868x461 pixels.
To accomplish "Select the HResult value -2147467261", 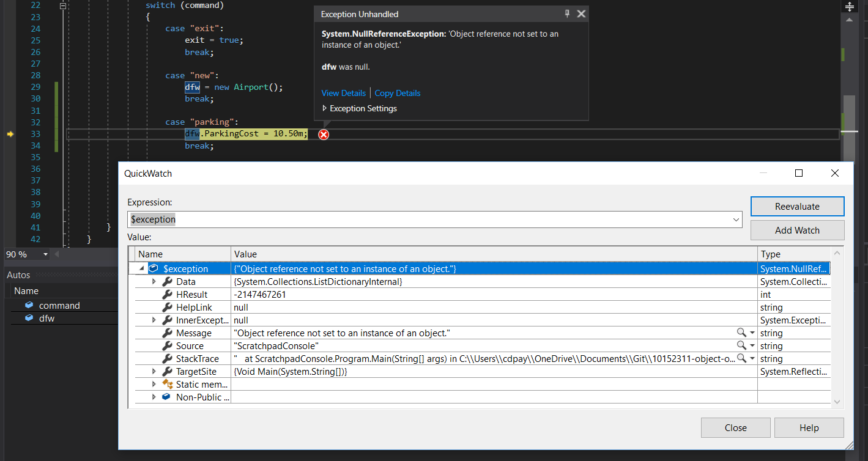I will 260,294.
